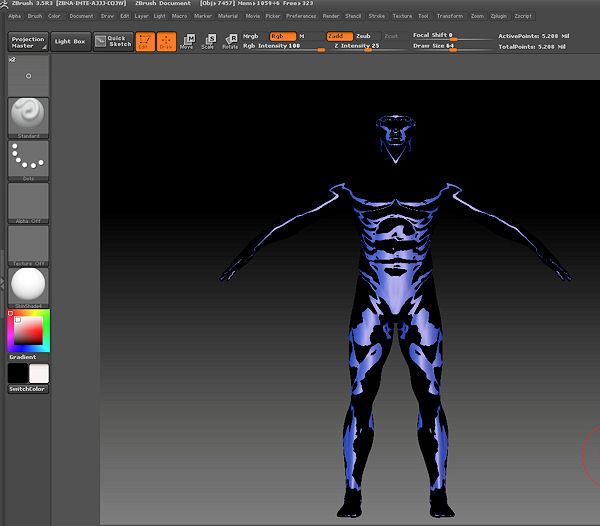Open the SkinShade4 material picker
600x526 pixels.
pos(28,288)
